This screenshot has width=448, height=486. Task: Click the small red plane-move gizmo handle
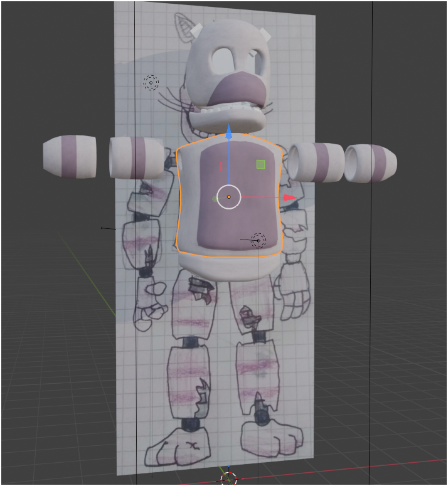click(221, 166)
